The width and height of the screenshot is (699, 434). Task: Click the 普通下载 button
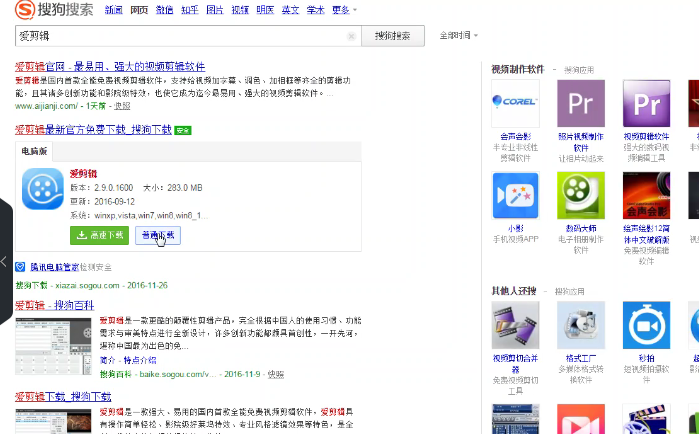pyautogui.click(x=158, y=235)
